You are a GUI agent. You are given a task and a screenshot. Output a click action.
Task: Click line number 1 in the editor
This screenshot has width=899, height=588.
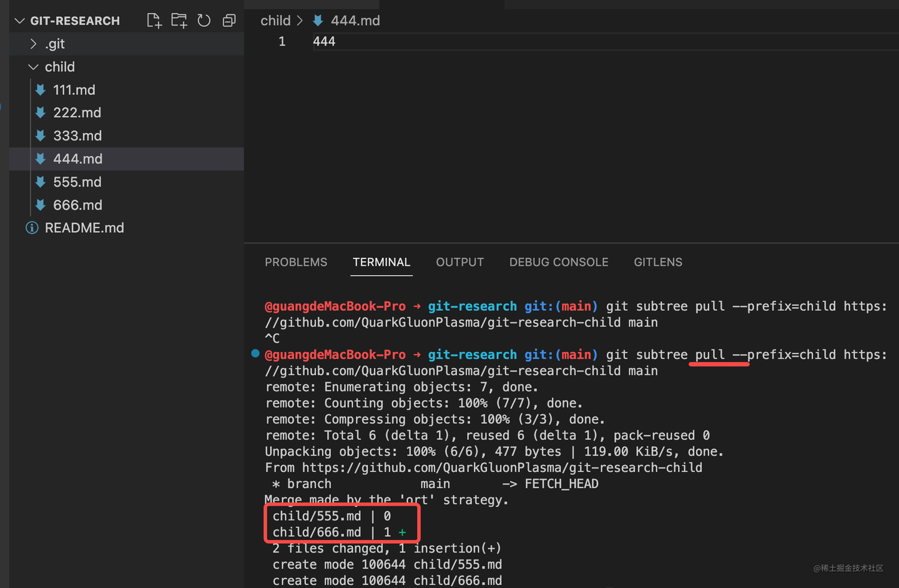pyautogui.click(x=282, y=41)
